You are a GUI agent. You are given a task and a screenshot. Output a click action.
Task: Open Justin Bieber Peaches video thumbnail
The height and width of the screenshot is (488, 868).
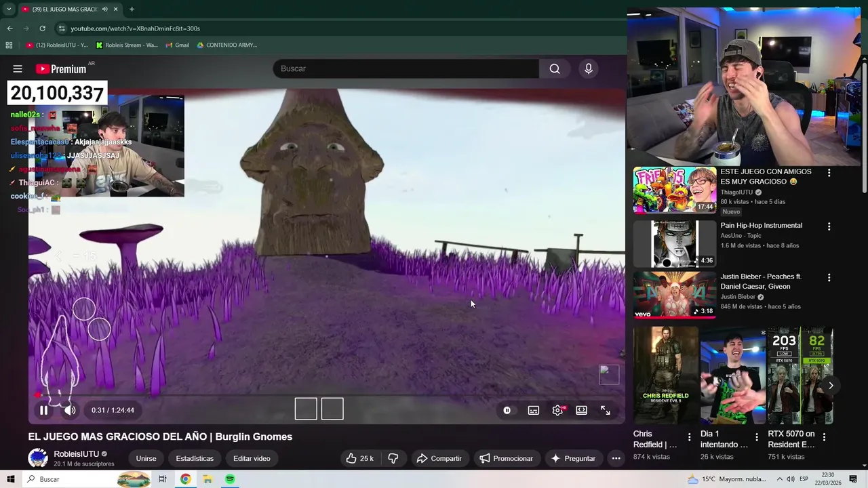pos(675,295)
